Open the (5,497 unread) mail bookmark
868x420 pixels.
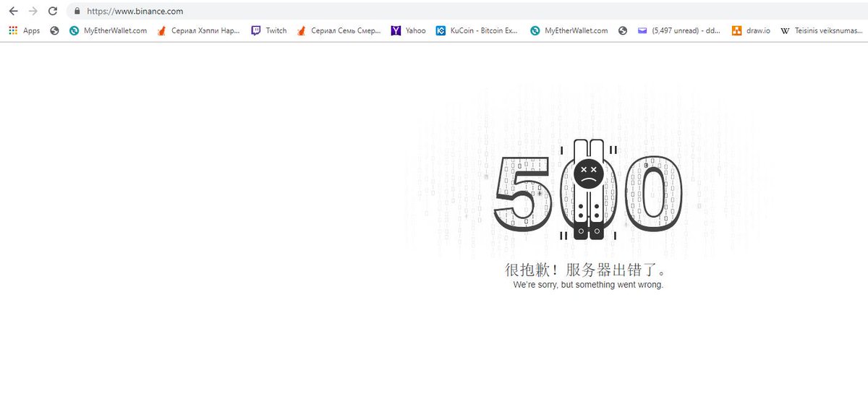click(678, 30)
